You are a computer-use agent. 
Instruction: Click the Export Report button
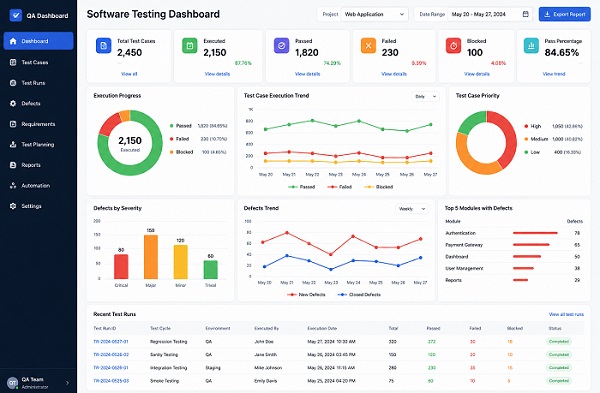coord(564,14)
